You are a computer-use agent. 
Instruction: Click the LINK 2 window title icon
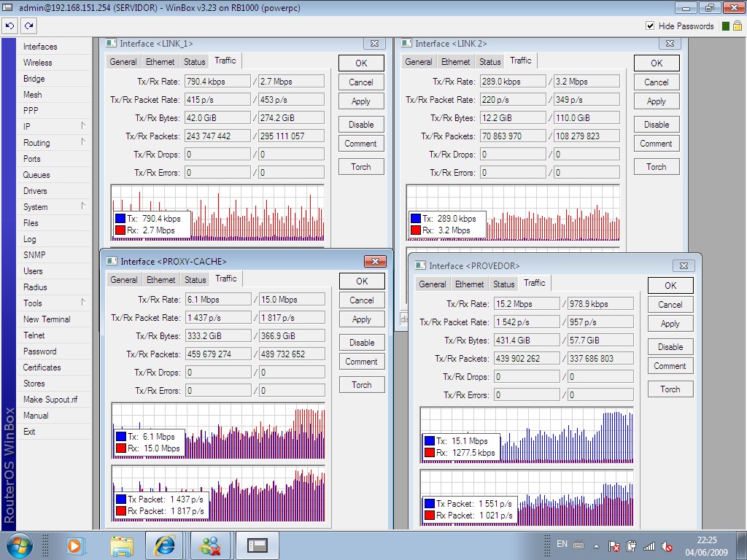[x=406, y=43]
